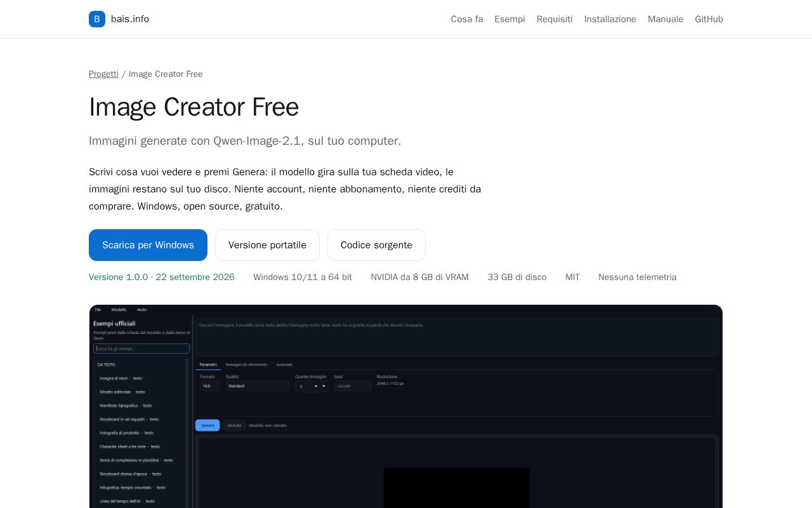Click the Progetti breadcrumb link
812x508 pixels.
coord(103,74)
